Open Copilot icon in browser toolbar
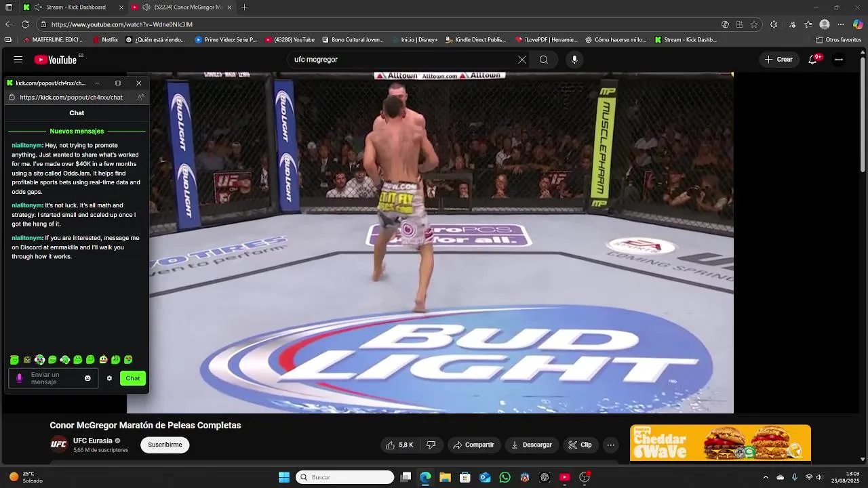The height and width of the screenshot is (488, 868). coord(858,24)
